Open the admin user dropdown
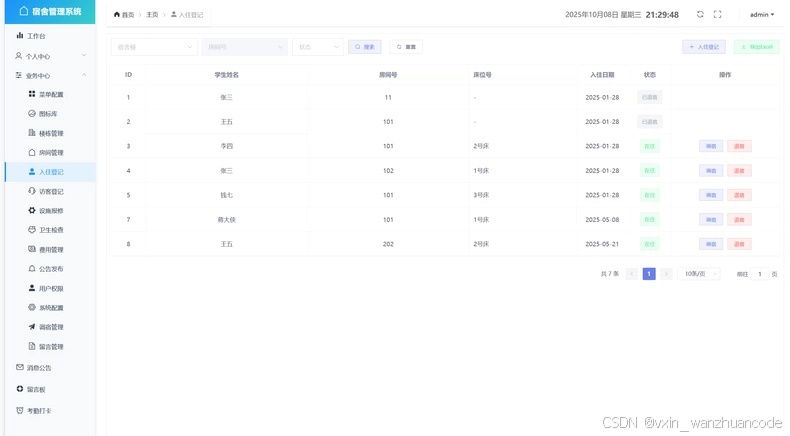Screen dimensions: 790x436 762,15
